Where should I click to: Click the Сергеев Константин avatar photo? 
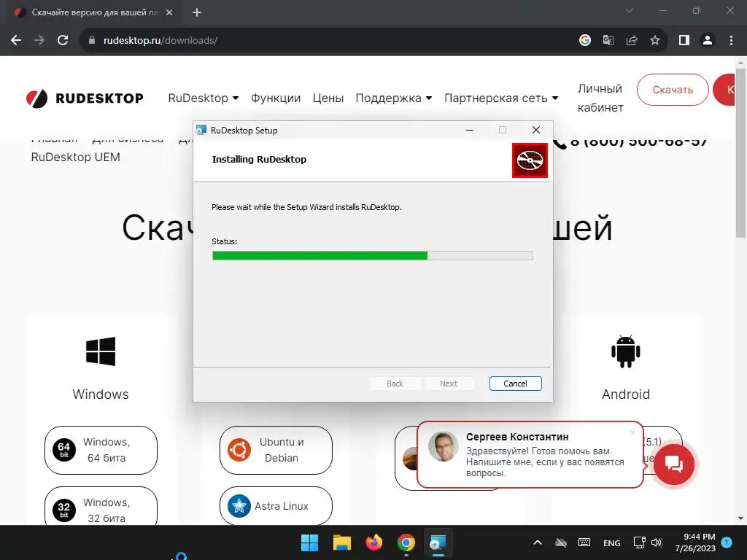pos(443,447)
